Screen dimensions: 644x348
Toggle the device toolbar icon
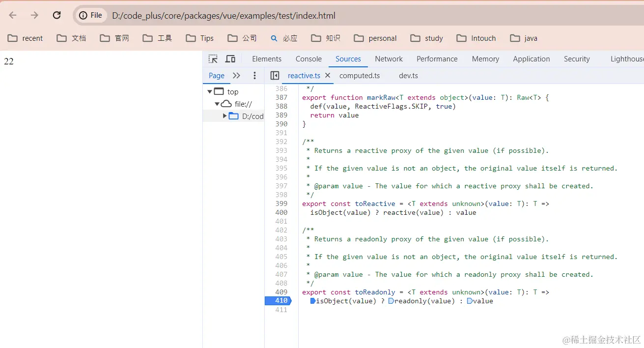(230, 59)
